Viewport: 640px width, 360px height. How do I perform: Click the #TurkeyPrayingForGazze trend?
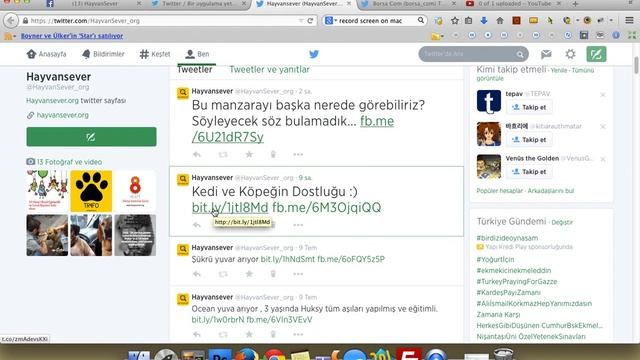tap(516, 282)
